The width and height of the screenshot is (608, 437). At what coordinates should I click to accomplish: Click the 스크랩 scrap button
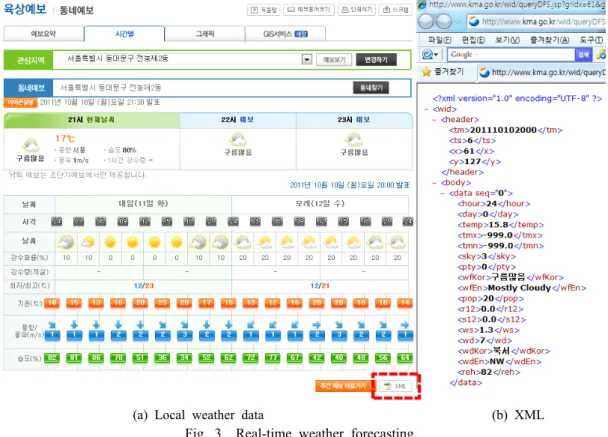pos(396,10)
